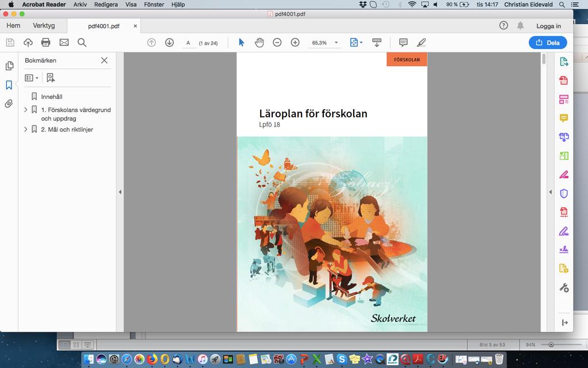
Task: Open the pink Redact tool
Action: [x=564, y=174]
